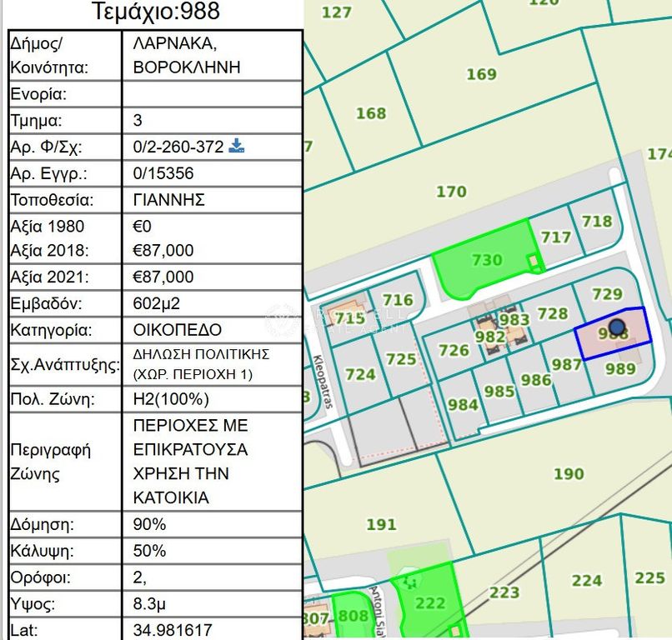672x640 pixels.
Task: Select the building footprint on parcel 715
Action: click(x=345, y=312)
